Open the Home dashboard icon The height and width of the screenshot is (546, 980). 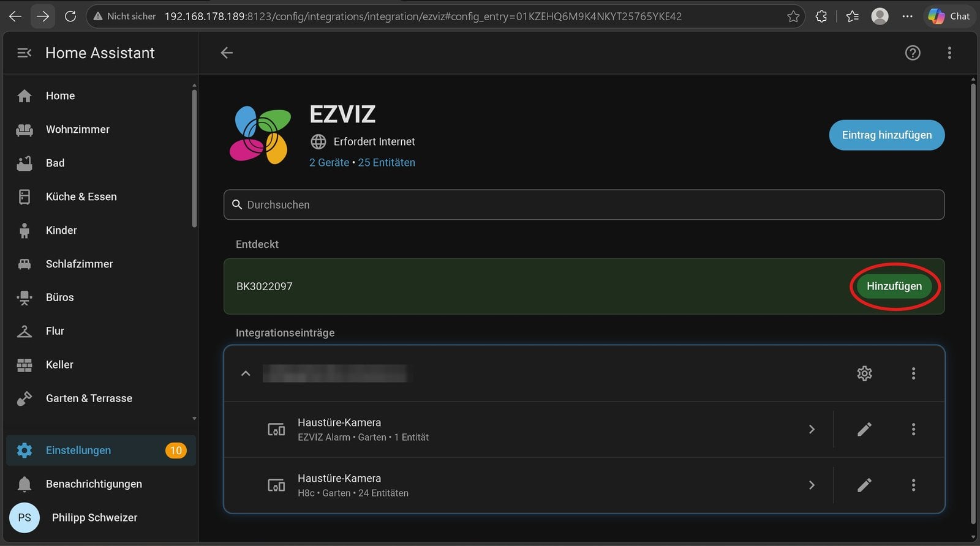tap(24, 96)
